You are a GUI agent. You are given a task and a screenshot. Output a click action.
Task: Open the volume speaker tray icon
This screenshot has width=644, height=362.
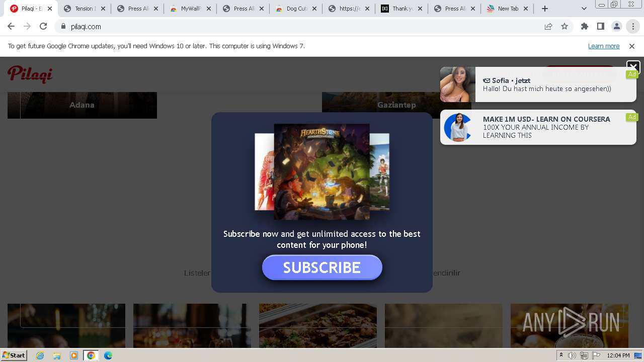point(572,355)
